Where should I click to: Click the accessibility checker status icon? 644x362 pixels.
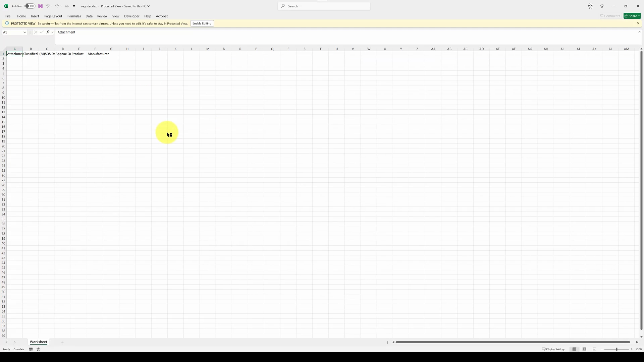[x=39, y=349]
